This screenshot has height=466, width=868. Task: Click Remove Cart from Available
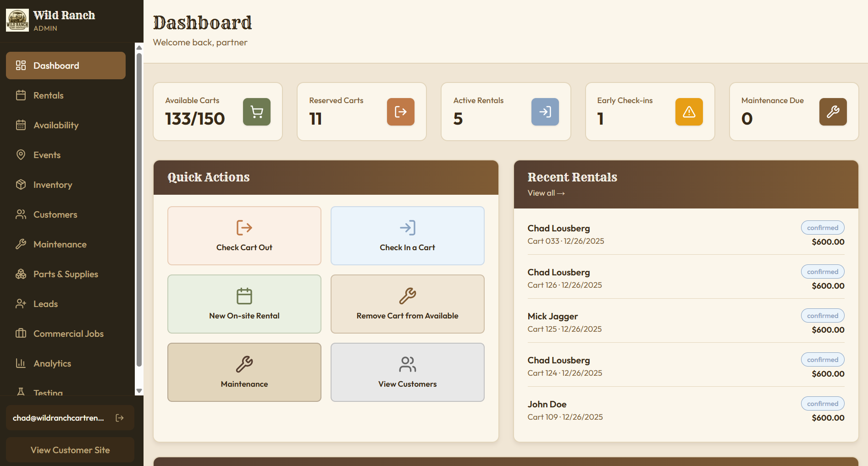(x=407, y=304)
